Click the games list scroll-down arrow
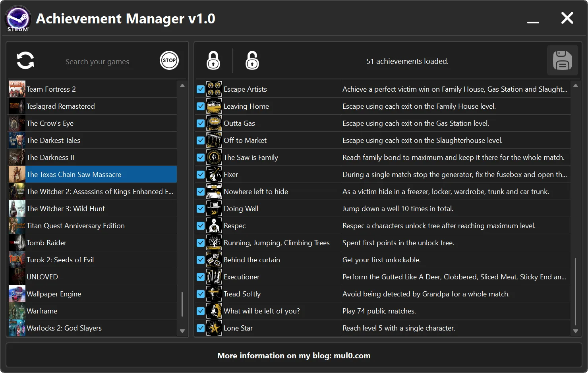The height and width of the screenshot is (373, 588). pos(182,331)
